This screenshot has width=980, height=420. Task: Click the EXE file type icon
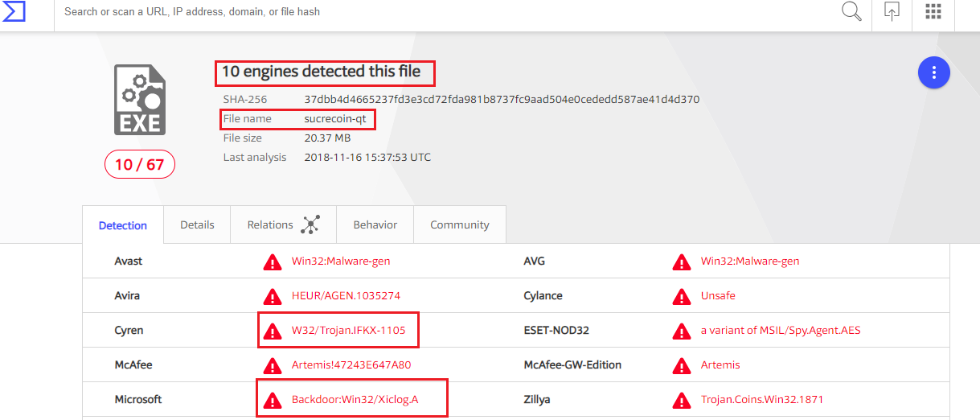[x=139, y=99]
